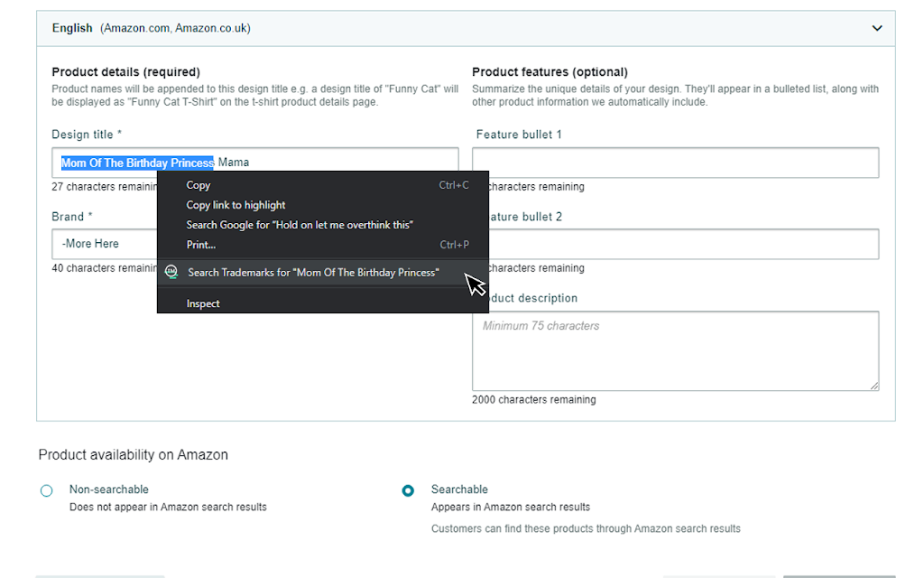Choose Copy from the context menu
The height and width of the screenshot is (578, 924).
pos(199,185)
